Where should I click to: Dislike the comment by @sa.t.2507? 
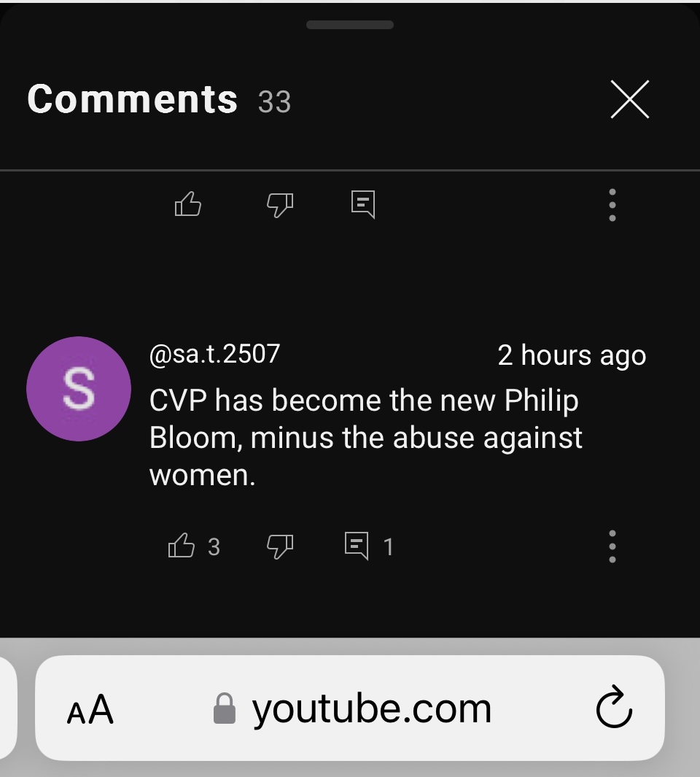point(280,546)
